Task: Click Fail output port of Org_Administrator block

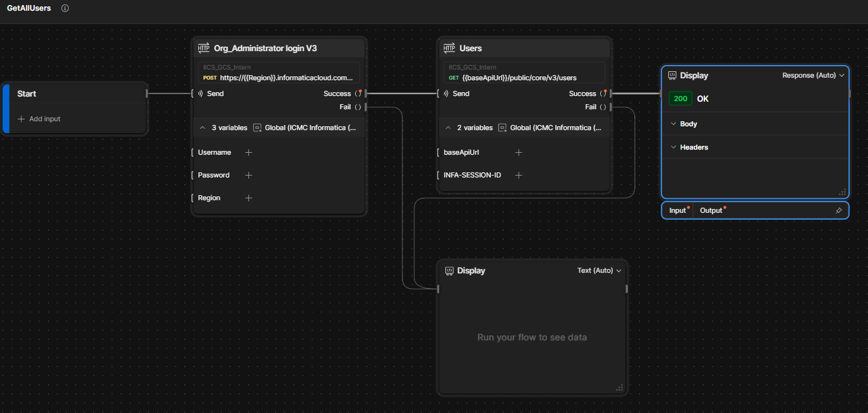Action: [366, 107]
